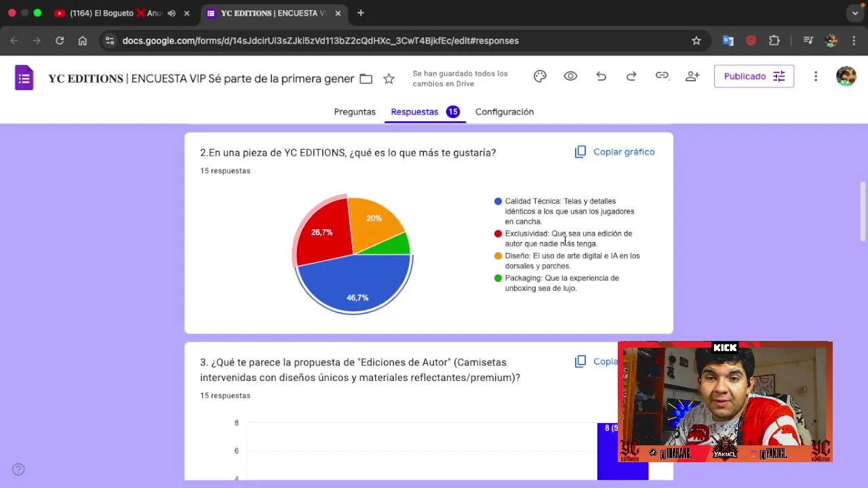Bookmark this page with star
The image size is (868, 488).
tap(696, 41)
